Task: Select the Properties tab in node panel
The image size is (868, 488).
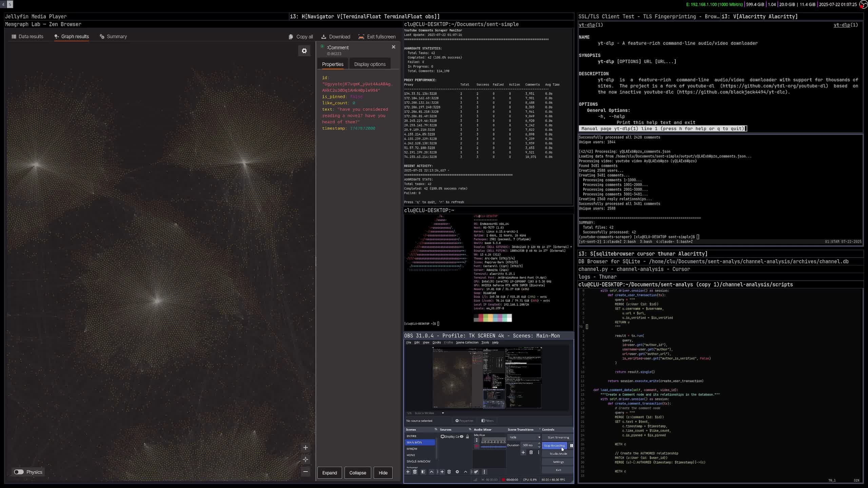Action: tap(333, 64)
